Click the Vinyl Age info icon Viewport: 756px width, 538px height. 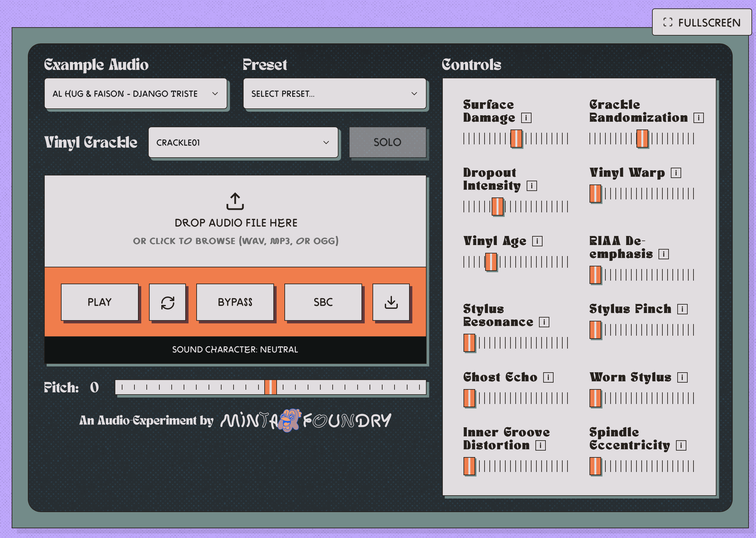[x=537, y=241]
